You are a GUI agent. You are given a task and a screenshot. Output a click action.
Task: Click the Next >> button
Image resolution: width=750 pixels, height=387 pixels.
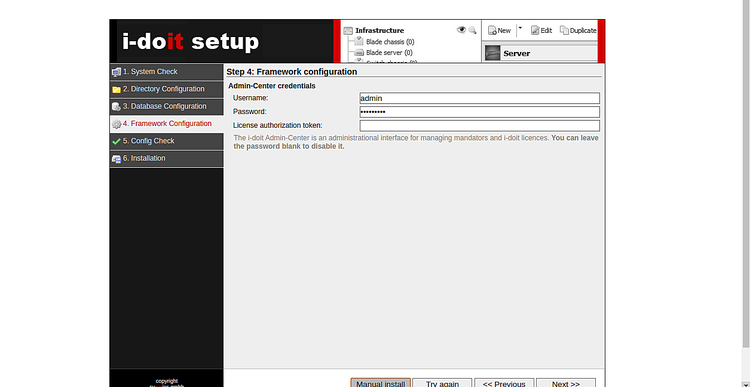(x=566, y=383)
